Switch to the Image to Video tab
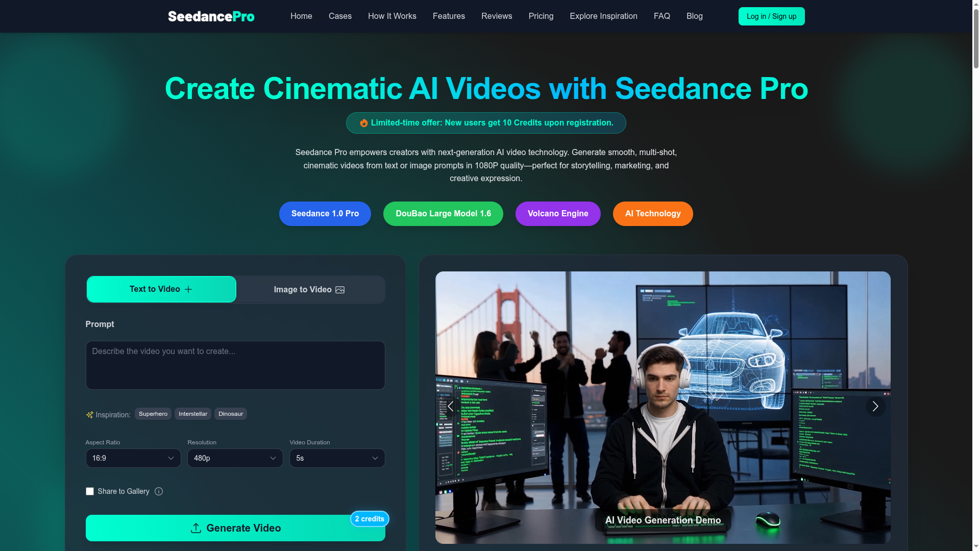 coord(310,290)
